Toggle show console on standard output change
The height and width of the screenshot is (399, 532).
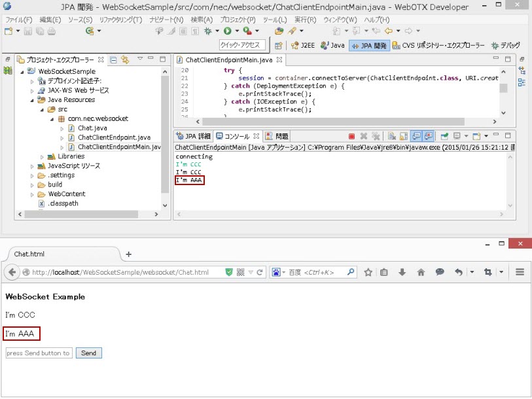[x=417, y=136]
